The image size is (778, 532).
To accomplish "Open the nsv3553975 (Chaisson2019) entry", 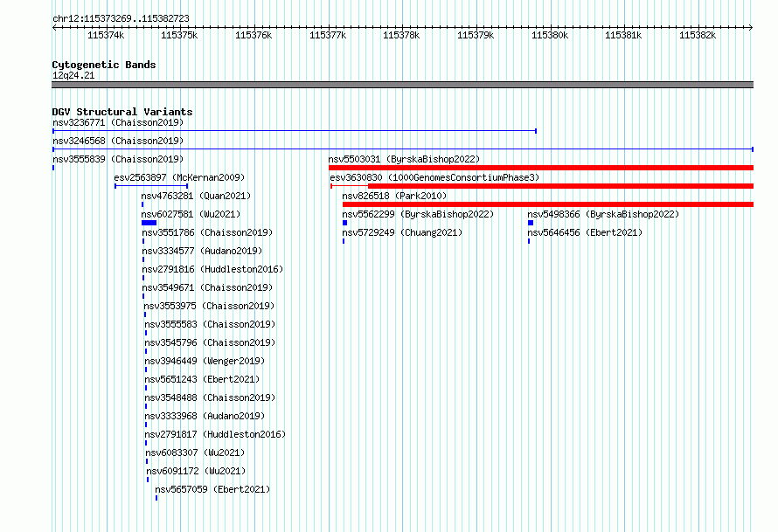I will pos(209,306).
